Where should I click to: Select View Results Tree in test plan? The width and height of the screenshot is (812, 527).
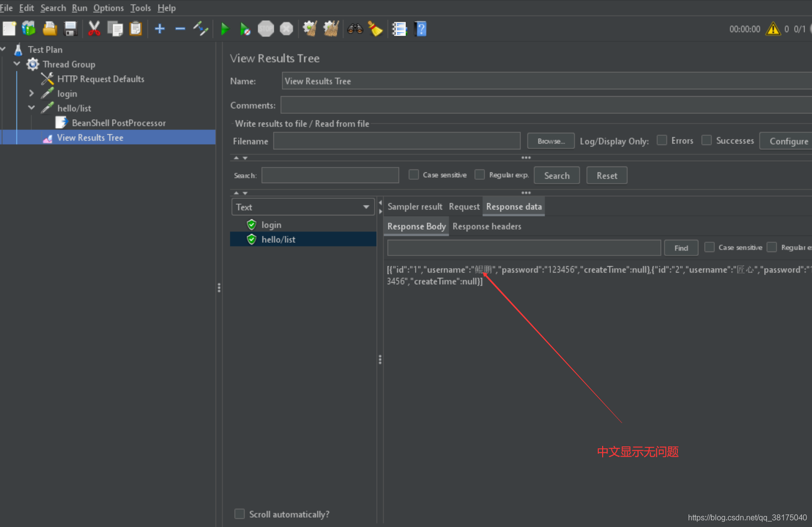click(x=90, y=138)
